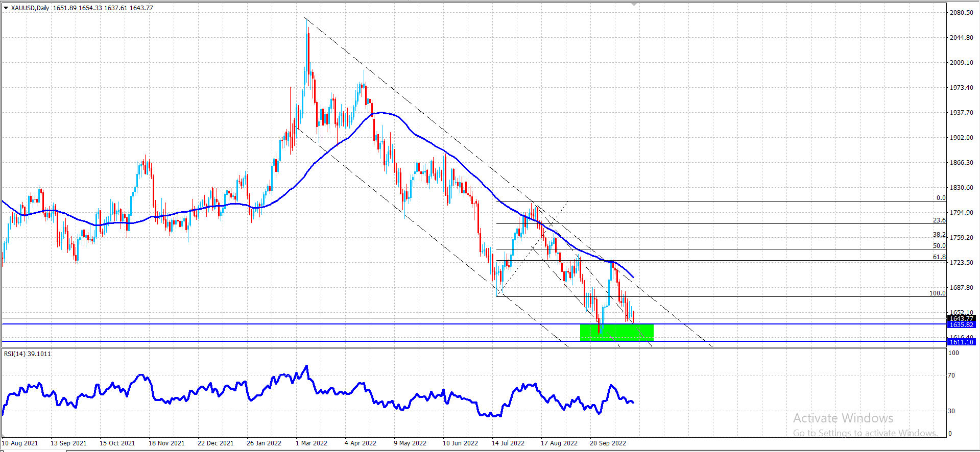Click the 2080.50 value on price scale
This screenshot has height=452, width=980.
click(x=962, y=13)
